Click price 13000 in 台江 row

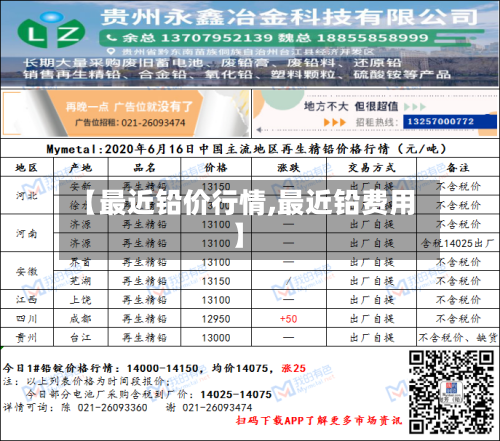pos(216,338)
